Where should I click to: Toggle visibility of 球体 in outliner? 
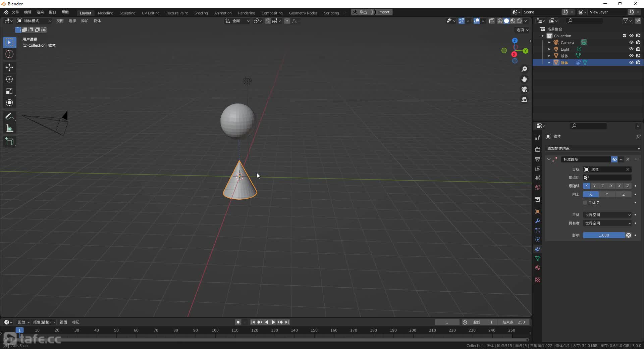point(631,56)
